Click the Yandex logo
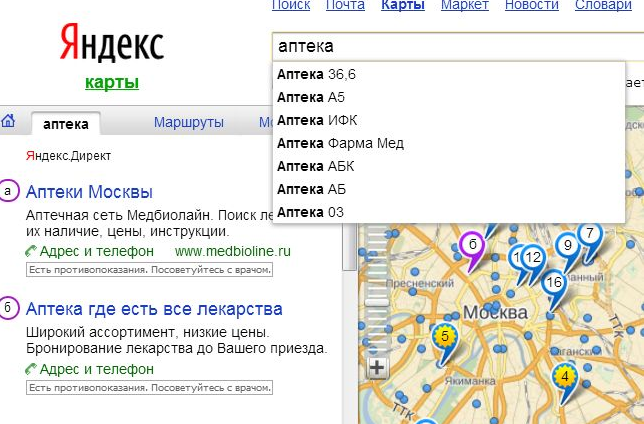The image size is (644, 424). coord(111,41)
